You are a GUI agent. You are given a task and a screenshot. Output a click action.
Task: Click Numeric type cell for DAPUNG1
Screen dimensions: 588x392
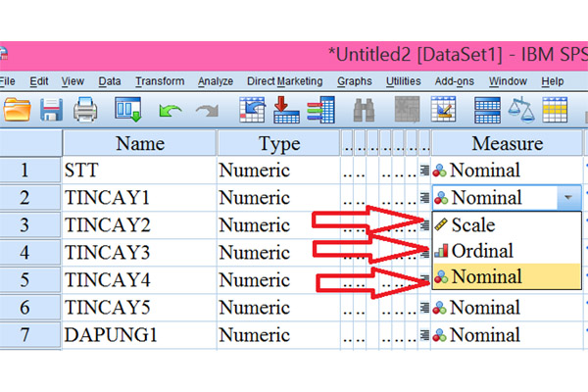click(278, 334)
